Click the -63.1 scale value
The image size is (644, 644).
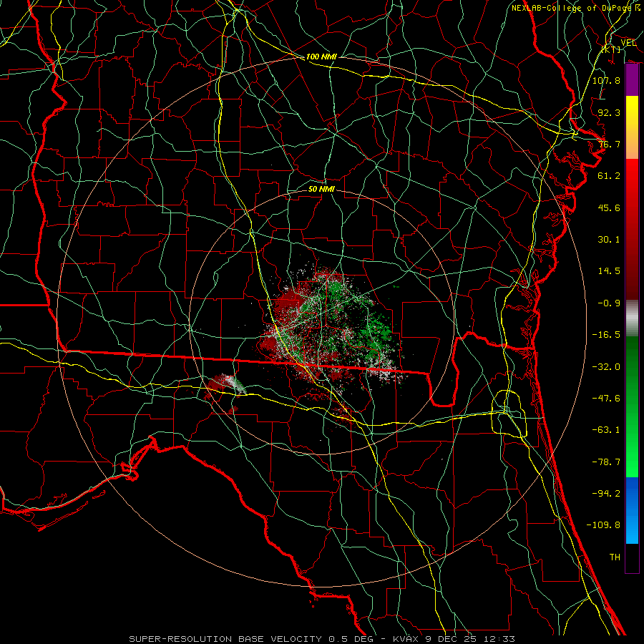click(x=606, y=430)
